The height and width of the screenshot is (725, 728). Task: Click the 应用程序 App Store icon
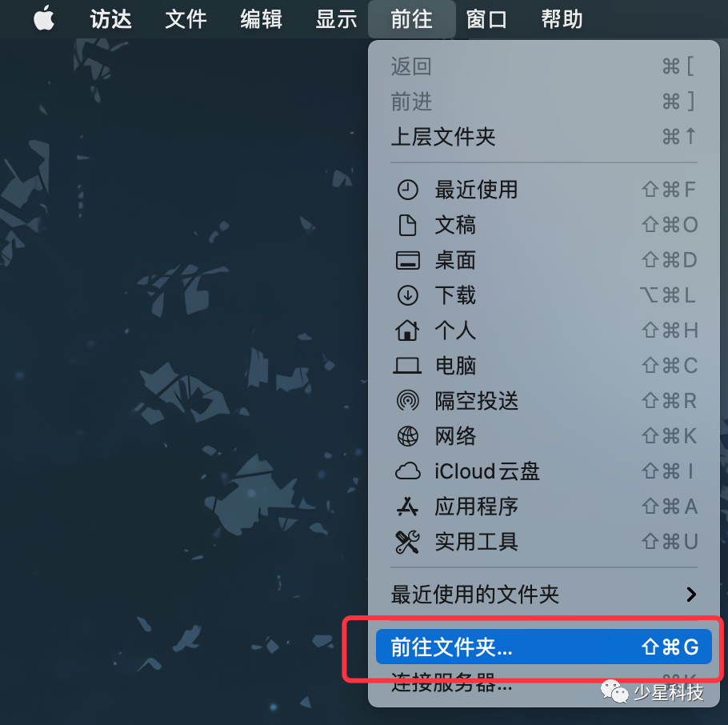click(408, 507)
